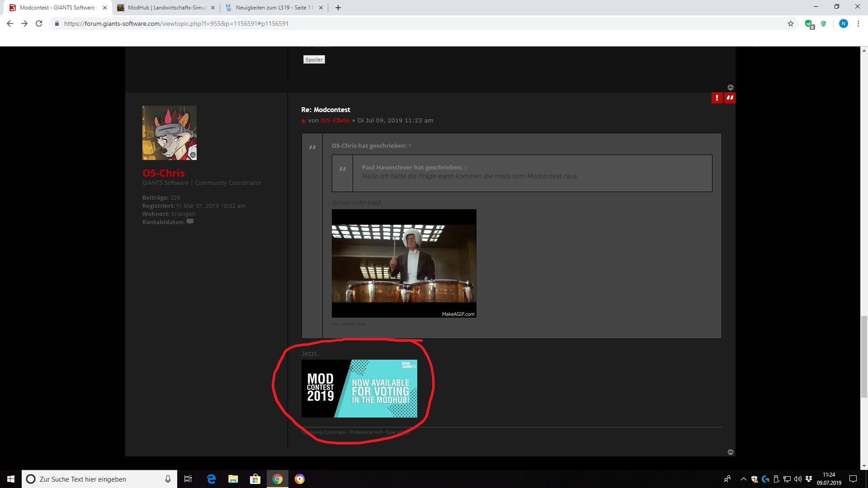Click the Chrome taskbar icon

click(x=278, y=479)
